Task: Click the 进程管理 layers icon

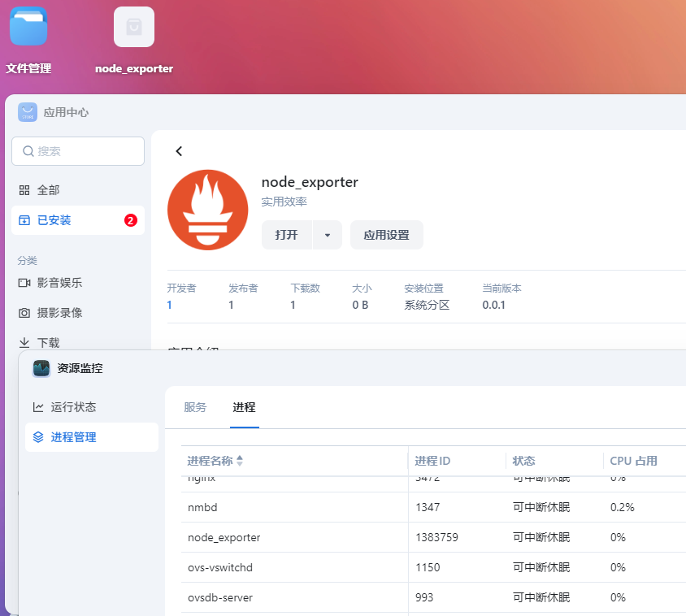Action: pyautogui.click(x=38, y=437)
